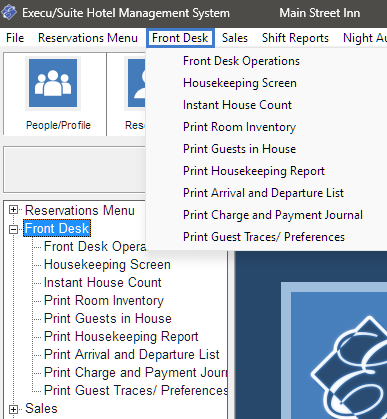387x419 pixels.
Task: Open the File menu
Action: (15, 38)
